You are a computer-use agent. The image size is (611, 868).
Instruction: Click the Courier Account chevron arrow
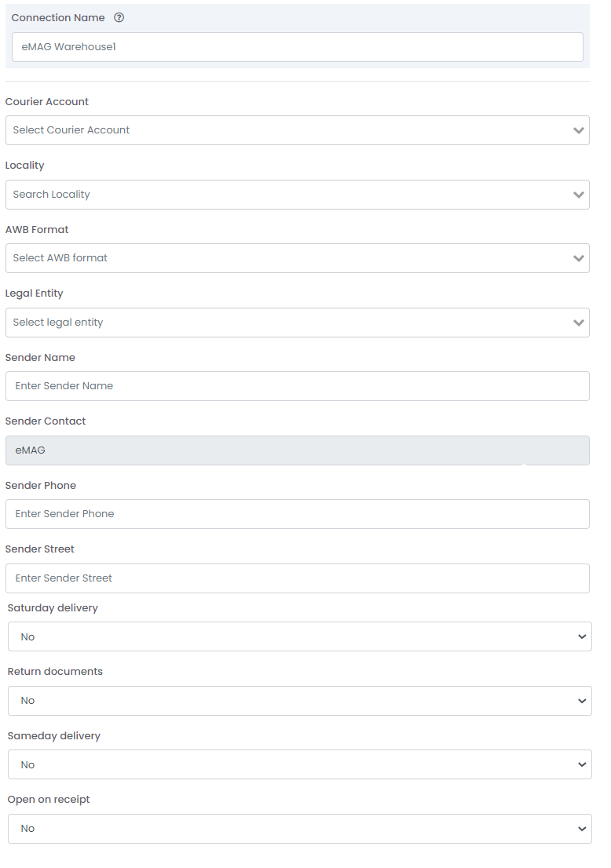pyautogui.click(x=579, y=130)
